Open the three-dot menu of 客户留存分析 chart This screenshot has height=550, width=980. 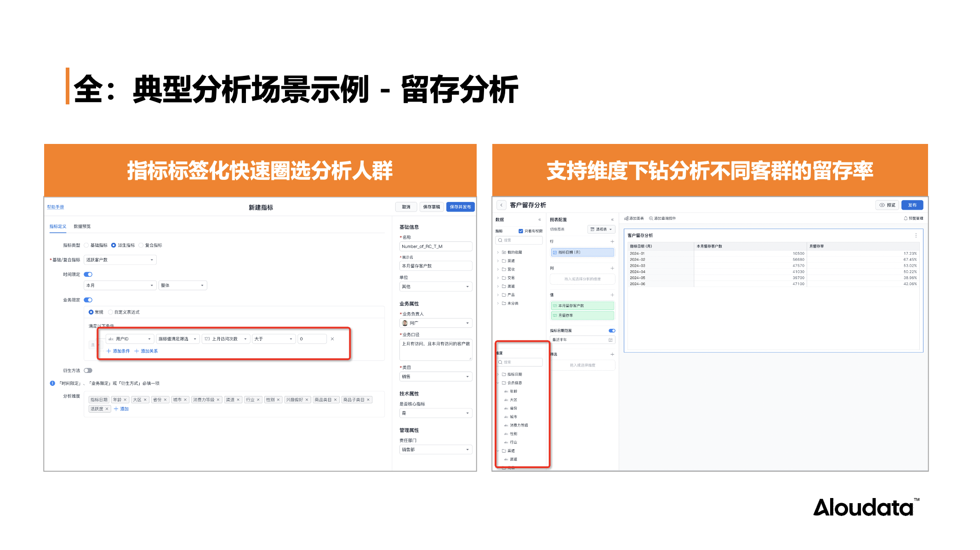tap(916, 235)
